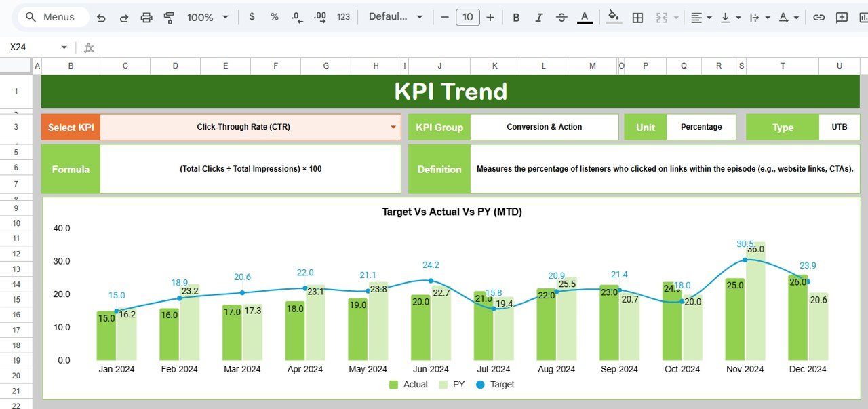Click the Undo button
The image size is (868, 409).
pyautogui.click(x=101, y=17)
